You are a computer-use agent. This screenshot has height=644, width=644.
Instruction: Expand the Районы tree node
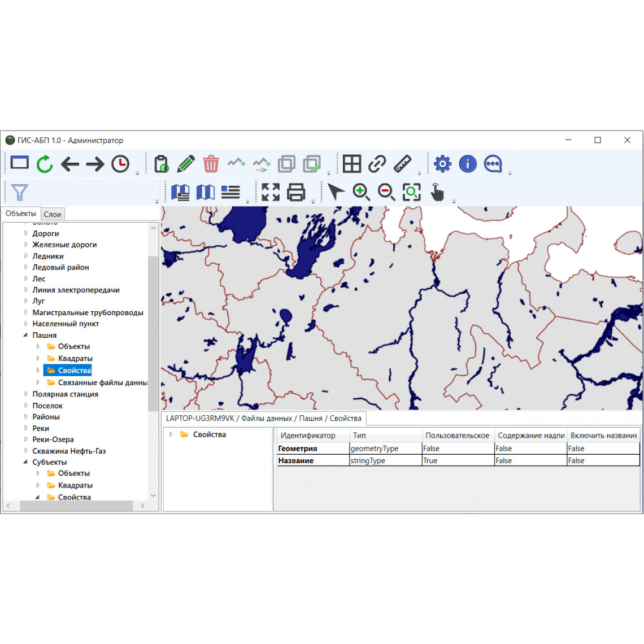(x=25, y=416)
